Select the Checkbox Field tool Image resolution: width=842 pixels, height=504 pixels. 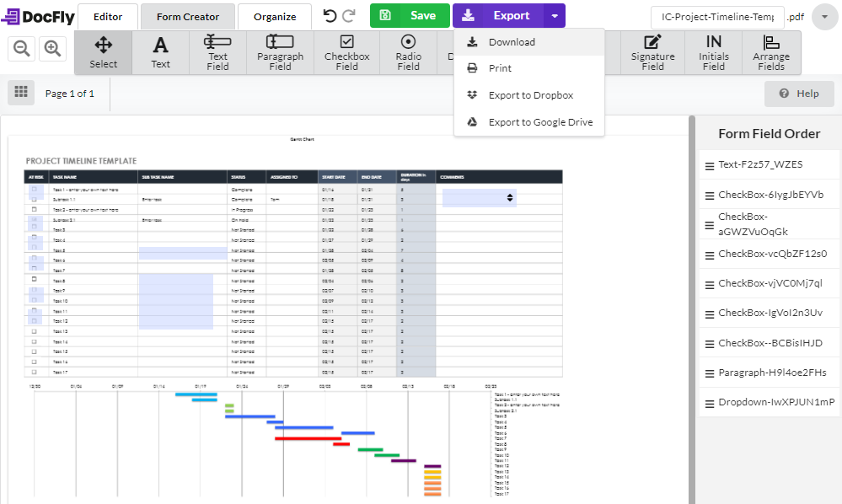346,52
